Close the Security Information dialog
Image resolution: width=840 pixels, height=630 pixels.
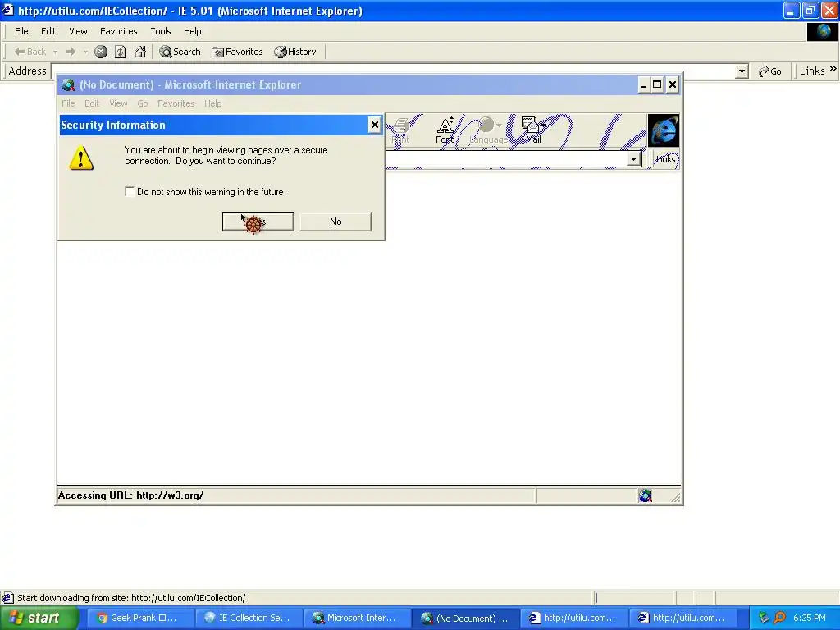click(374, 125)
